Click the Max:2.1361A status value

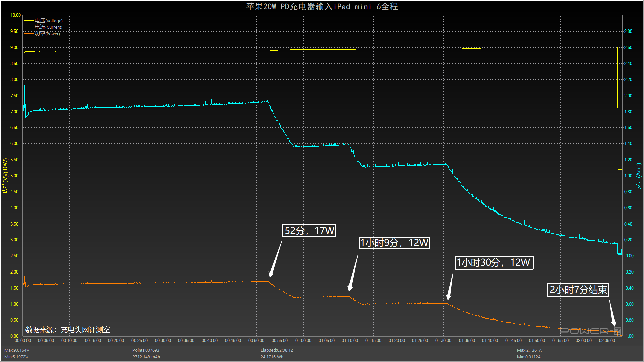[x=529, y=350]
